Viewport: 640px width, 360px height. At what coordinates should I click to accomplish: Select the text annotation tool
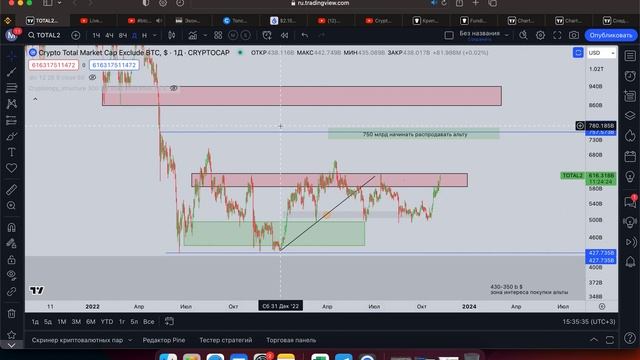[x=11, y=152]
